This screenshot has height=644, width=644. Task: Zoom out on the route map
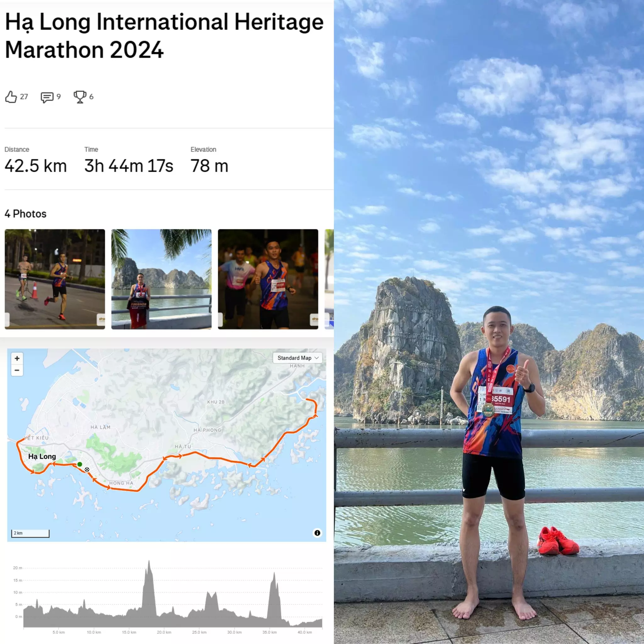(17, 370)
